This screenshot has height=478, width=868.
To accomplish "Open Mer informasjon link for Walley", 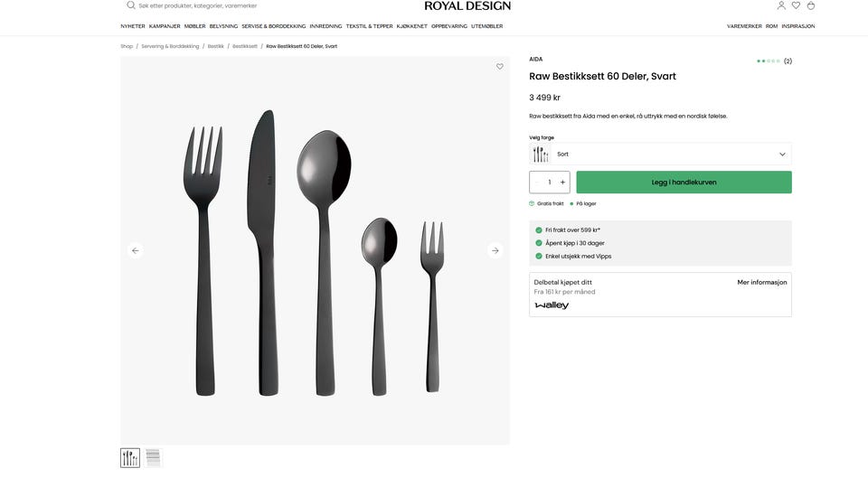I will pyautogui.click(x=761, y=282).
